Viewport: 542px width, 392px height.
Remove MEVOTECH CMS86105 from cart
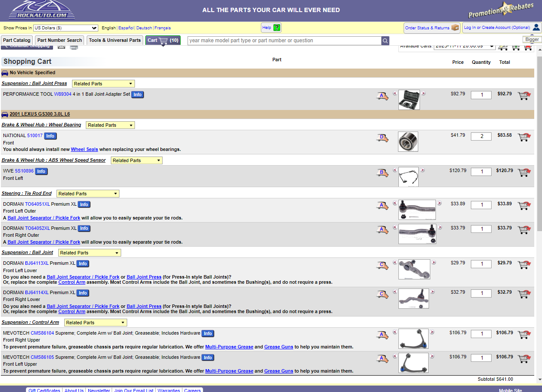(x=524, y=358)
